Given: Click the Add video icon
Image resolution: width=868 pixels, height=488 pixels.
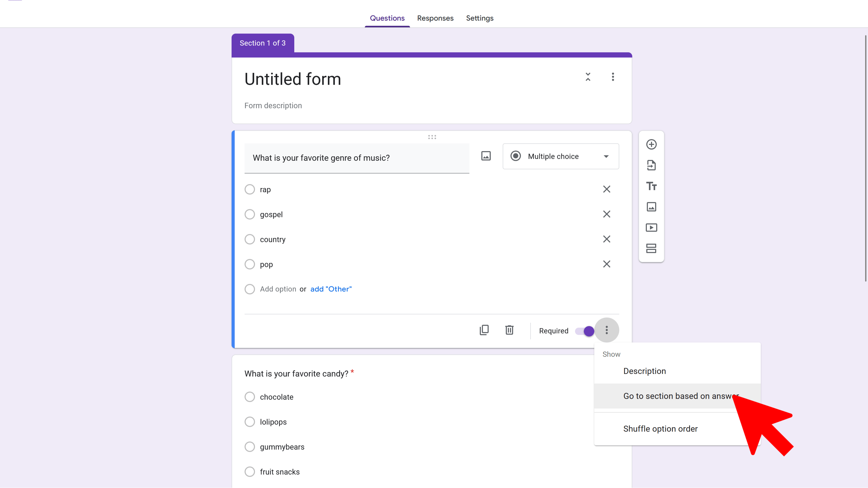Looking at the screenshot, I should click(x=651, y=228).
